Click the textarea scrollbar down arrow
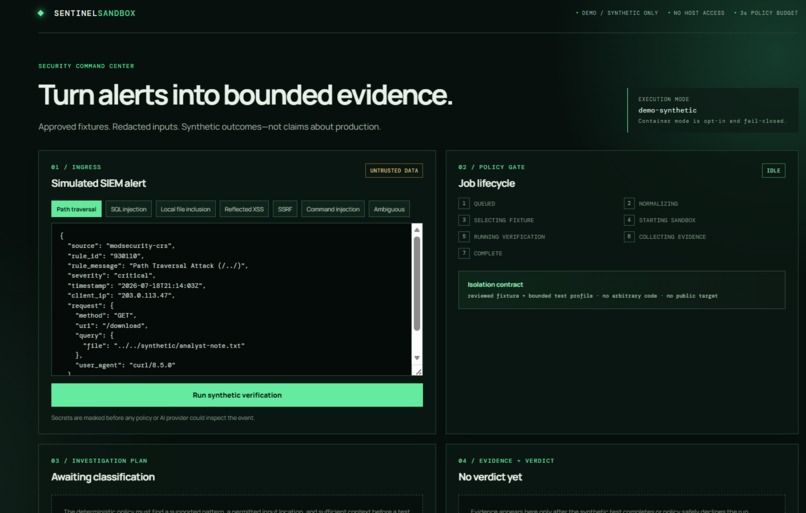806x513 pixels. tap(417, 358)
